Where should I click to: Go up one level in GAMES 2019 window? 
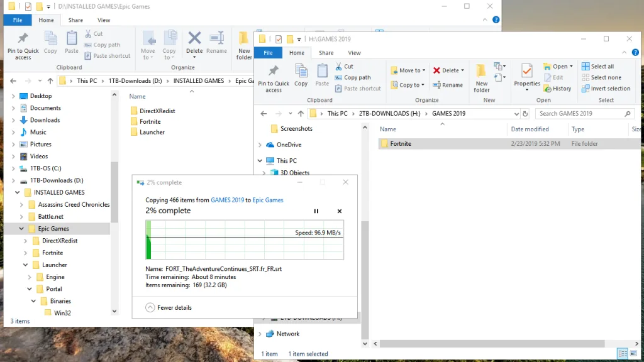pos(301,114)
